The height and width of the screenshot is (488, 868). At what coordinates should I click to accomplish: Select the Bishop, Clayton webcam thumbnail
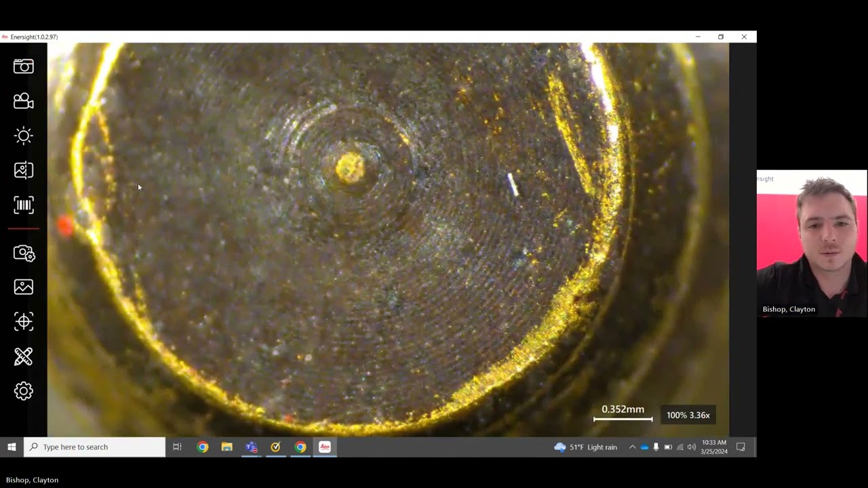(812, 243)
